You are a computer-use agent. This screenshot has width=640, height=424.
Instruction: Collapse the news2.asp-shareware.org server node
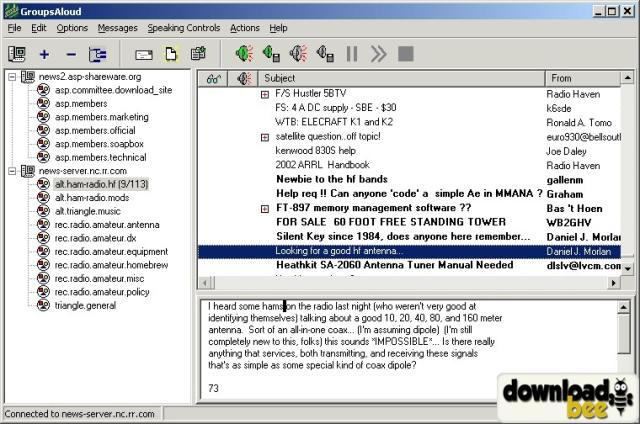pos(12,77)
